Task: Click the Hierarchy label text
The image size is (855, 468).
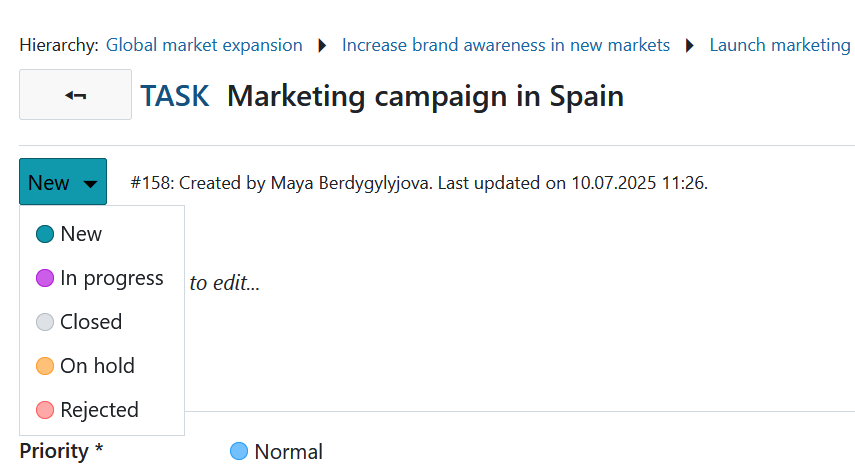Action: 59,45
